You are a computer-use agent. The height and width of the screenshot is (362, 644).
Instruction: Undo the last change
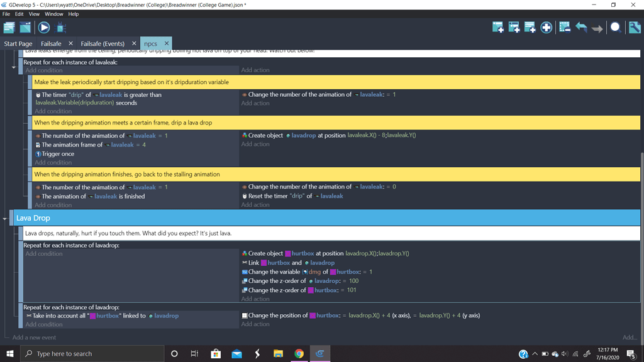(581, 27)
